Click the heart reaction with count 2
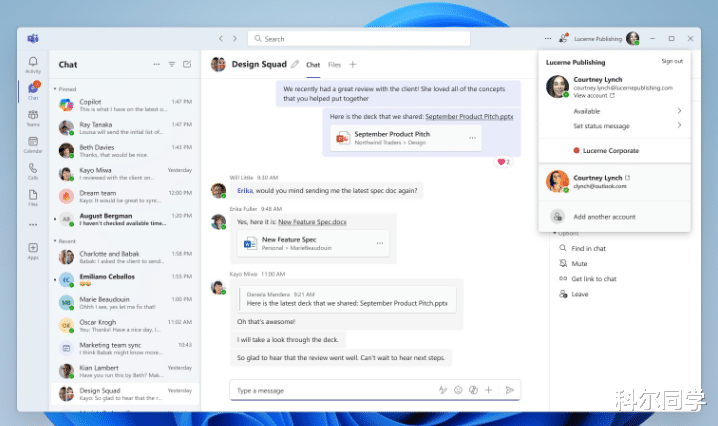Viewport: 718px width, 426px height. [x=503, y=162]
